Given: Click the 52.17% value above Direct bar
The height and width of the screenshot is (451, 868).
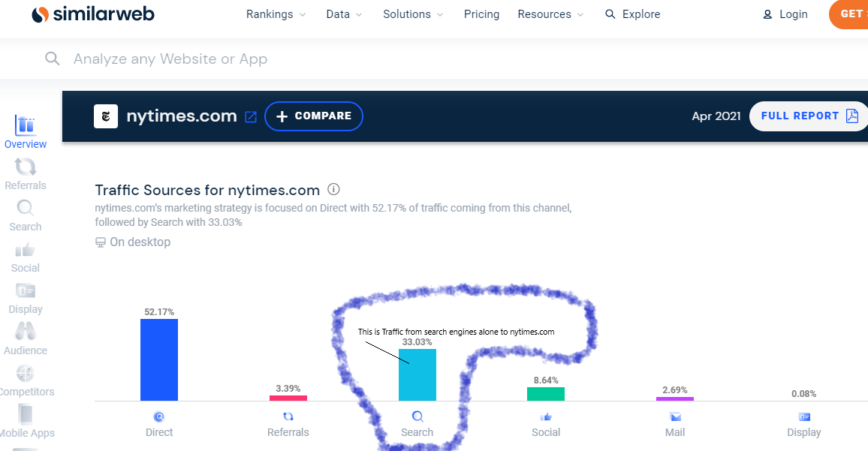Looking at the screenshot, I should click(x=159, y=312).
